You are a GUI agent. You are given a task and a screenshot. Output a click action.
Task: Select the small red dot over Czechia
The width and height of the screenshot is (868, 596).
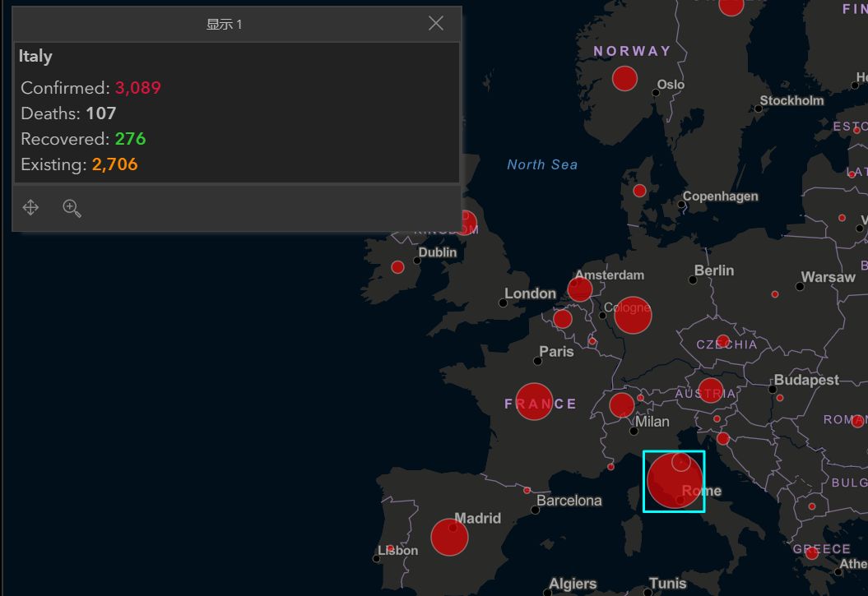(723, 341)
